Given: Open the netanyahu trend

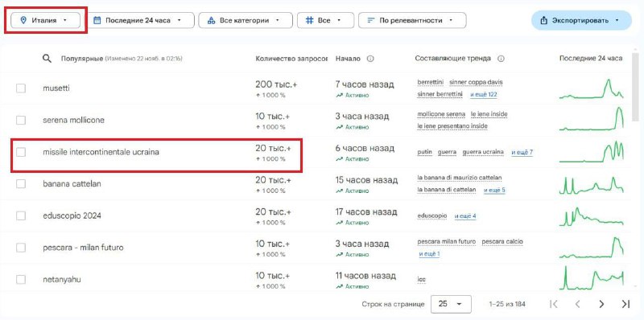Looking at the screenshot, I should click(x=62, y=280).
